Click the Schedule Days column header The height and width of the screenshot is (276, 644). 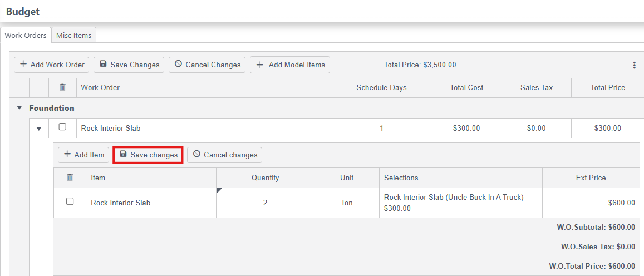click(x=381, y=87)
